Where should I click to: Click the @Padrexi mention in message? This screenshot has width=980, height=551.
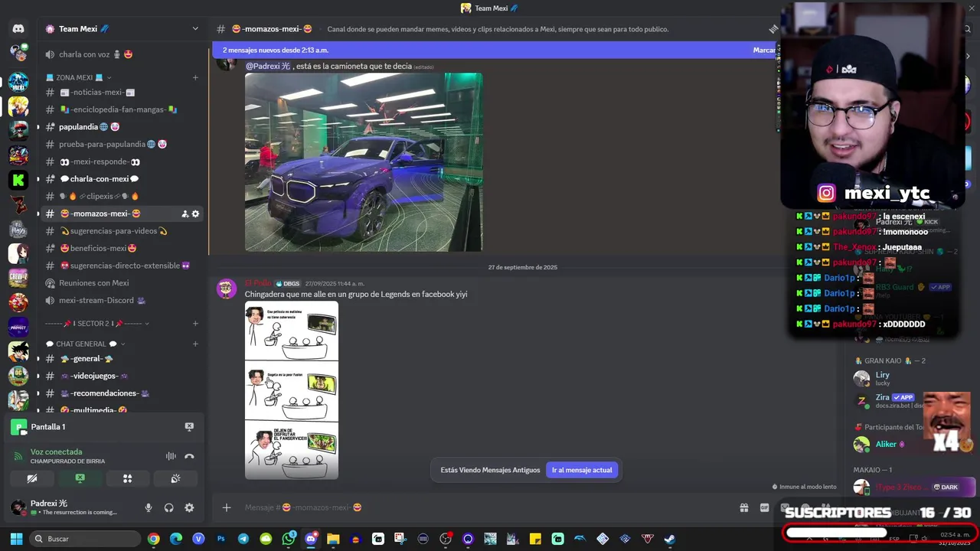(268, 67)
